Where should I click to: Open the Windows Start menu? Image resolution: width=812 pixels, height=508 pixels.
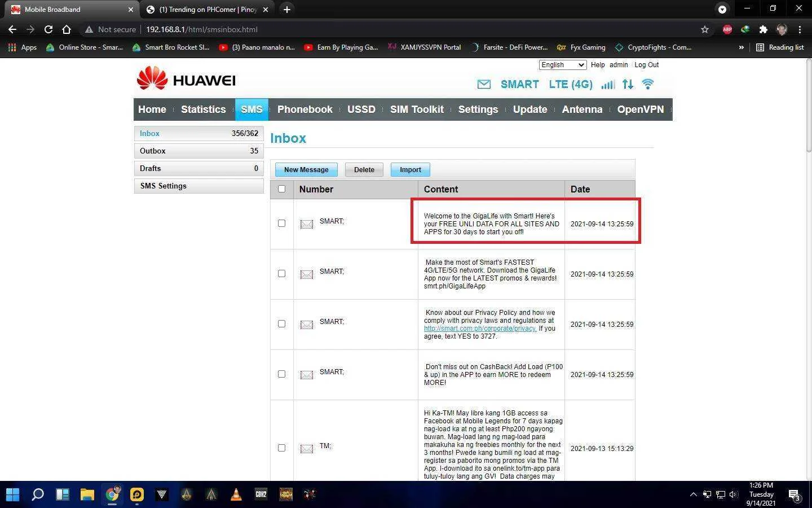click(12, 494)
